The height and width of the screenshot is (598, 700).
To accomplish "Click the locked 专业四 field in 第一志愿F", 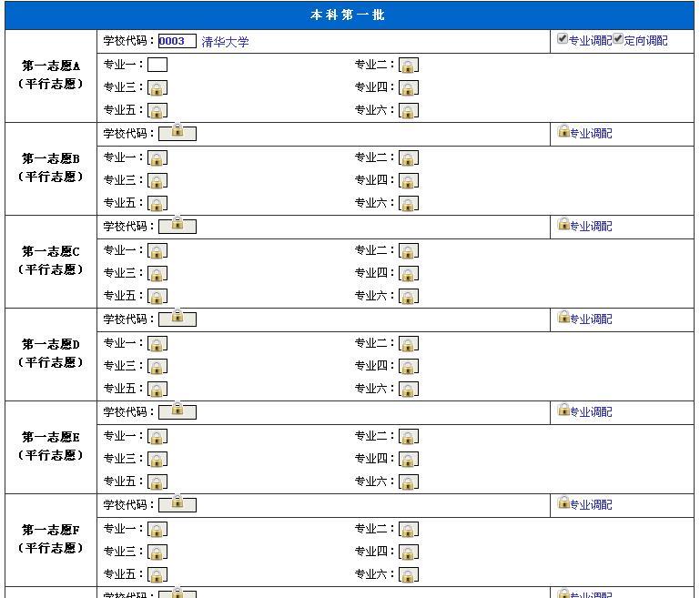I will coord(409,552).
